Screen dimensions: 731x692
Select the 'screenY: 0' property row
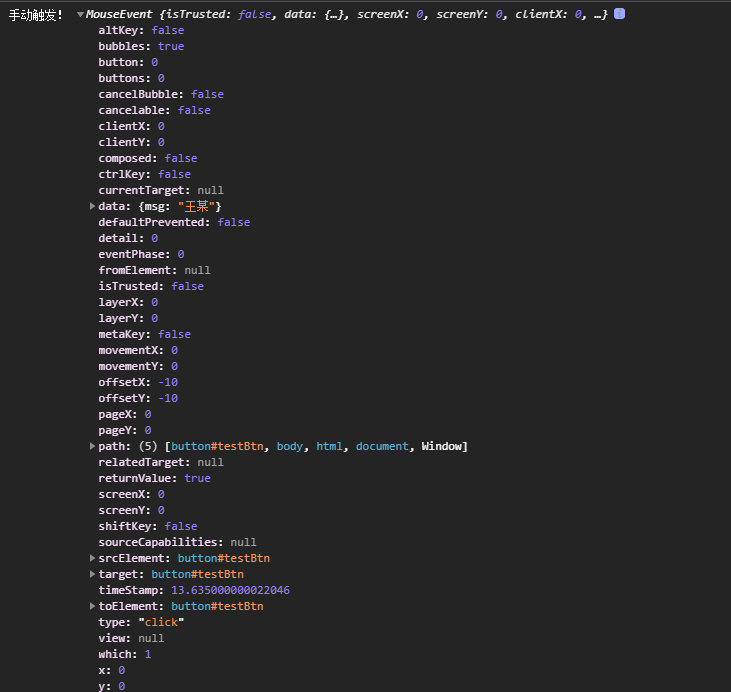tap(131, 511)
